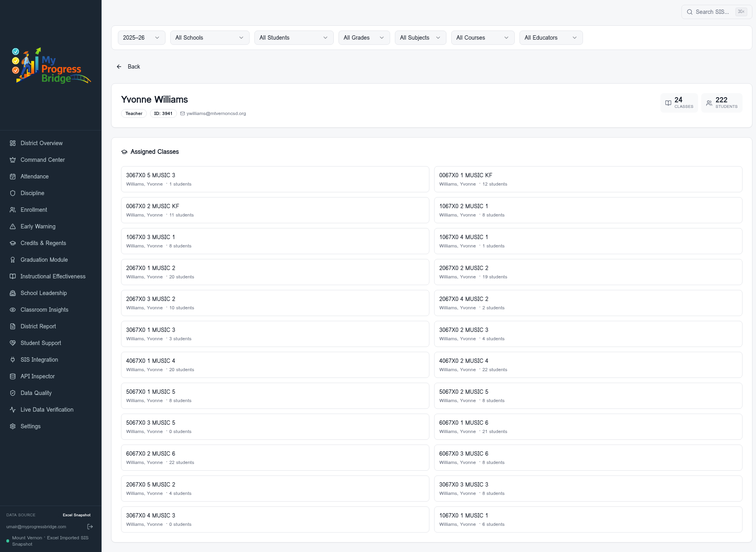Go to District Overview menu item

(x=51, y=143)
